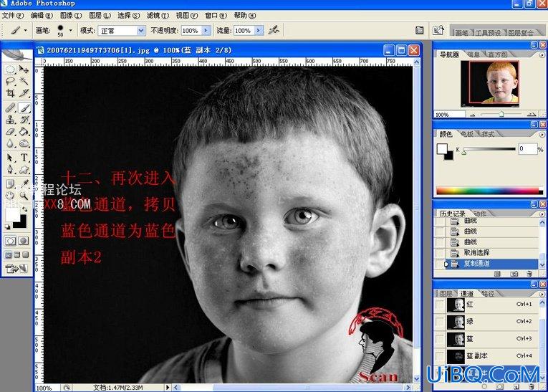The image size is (548, 392).
Task: Switch to the 路径 tab
Action: tap(488, 294)
